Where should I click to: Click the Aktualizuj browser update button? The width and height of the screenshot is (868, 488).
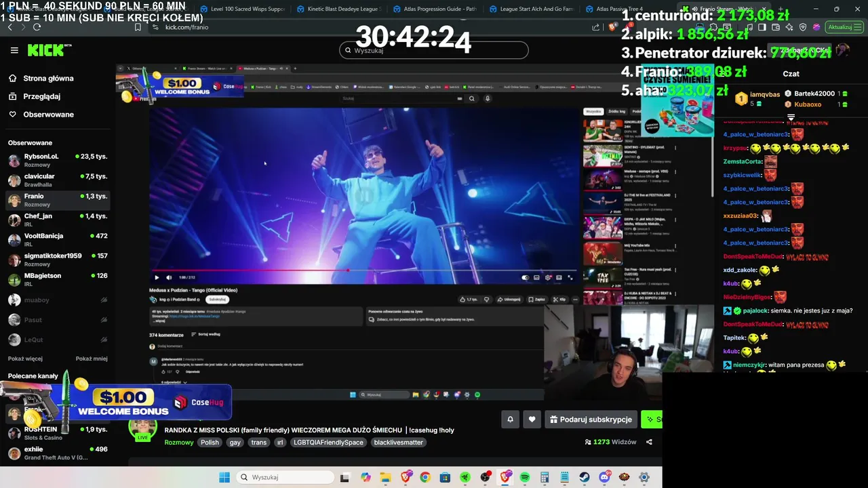pos(844,27)
